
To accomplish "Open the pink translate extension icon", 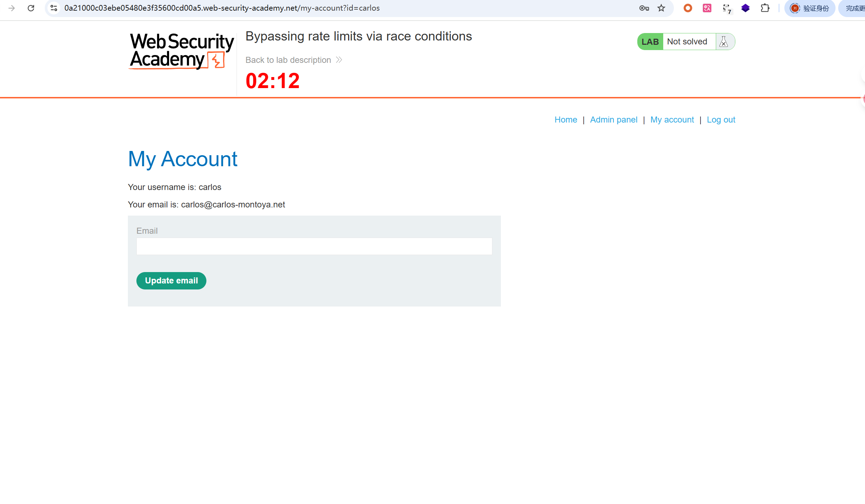I will 707,8.
